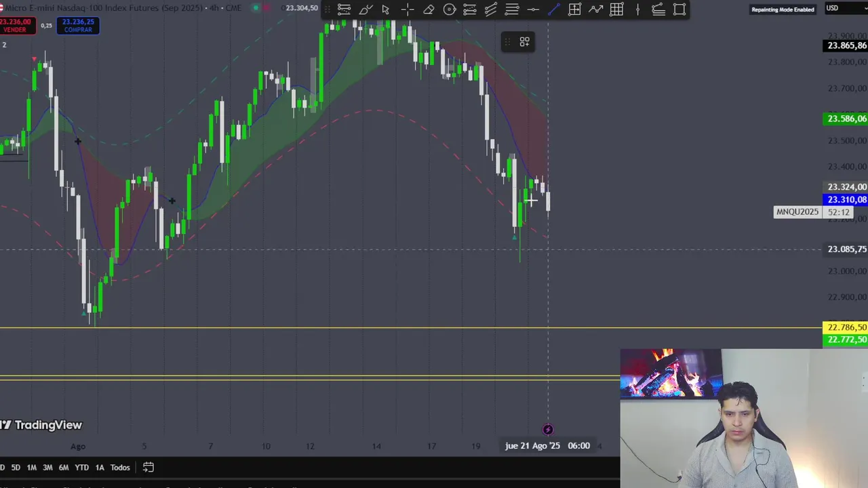Viewport: 868px width, 488px height.
Task: Click the 0,25 spread quantity value
Action: click(46, 26)
